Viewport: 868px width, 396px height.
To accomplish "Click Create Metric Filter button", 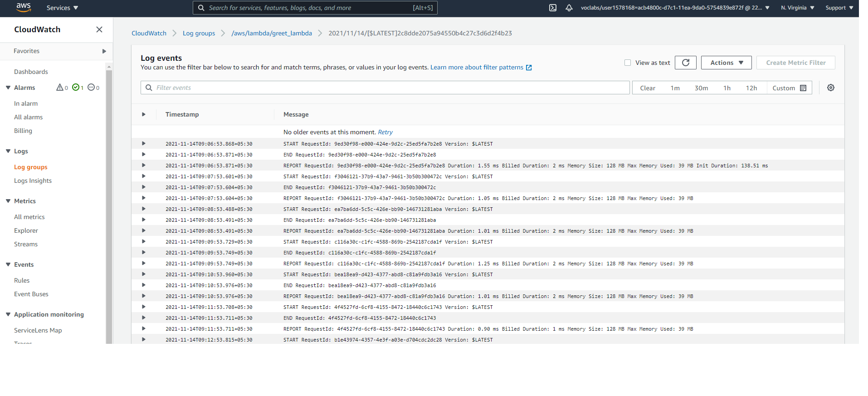I will click(795, 63).
